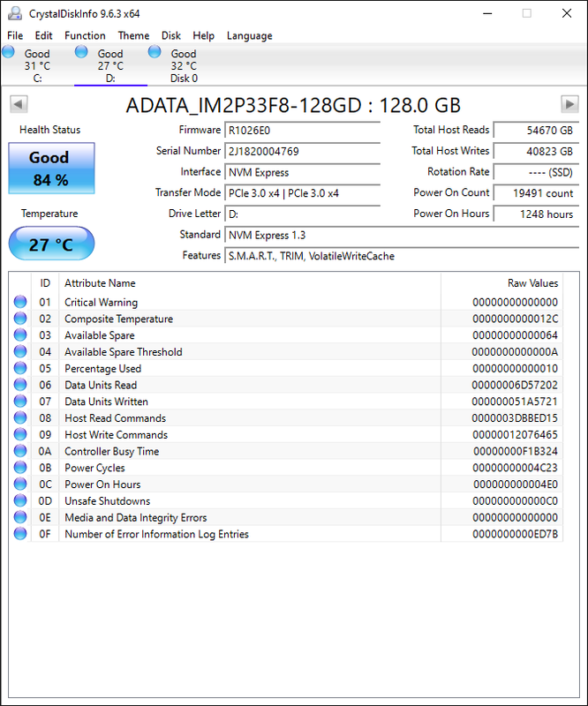Image resolution: width=588 pixels, height=706 pixels.
Task: Open the File menu
Action: pos(15,35)
